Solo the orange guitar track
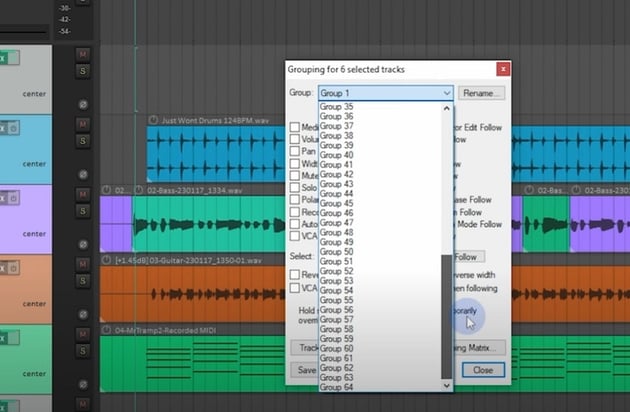The height and width of the screenshot is (412, 630). click(x=83, y=279)
